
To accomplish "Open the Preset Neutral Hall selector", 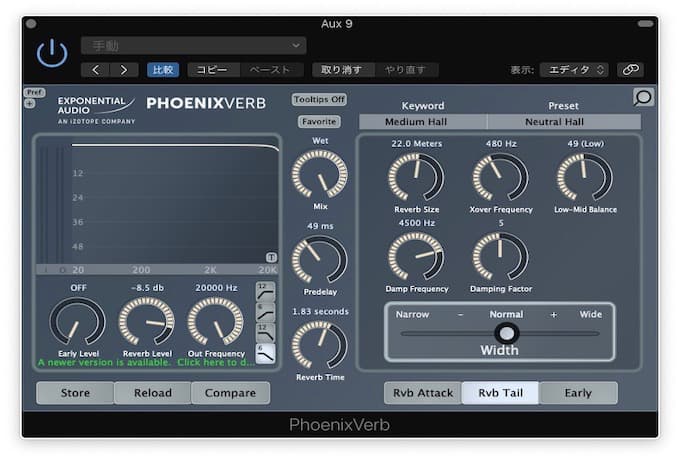I will (564, 122).
